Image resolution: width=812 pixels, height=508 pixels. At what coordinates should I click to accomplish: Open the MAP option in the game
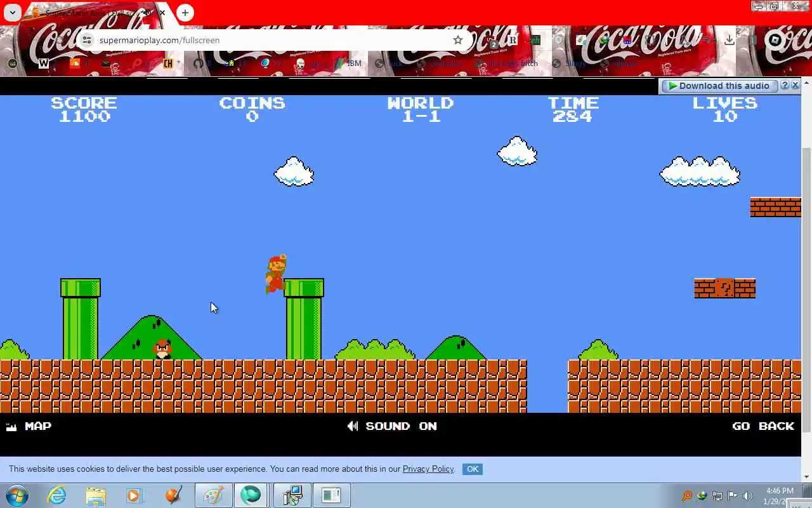click(x=29, y=426)
